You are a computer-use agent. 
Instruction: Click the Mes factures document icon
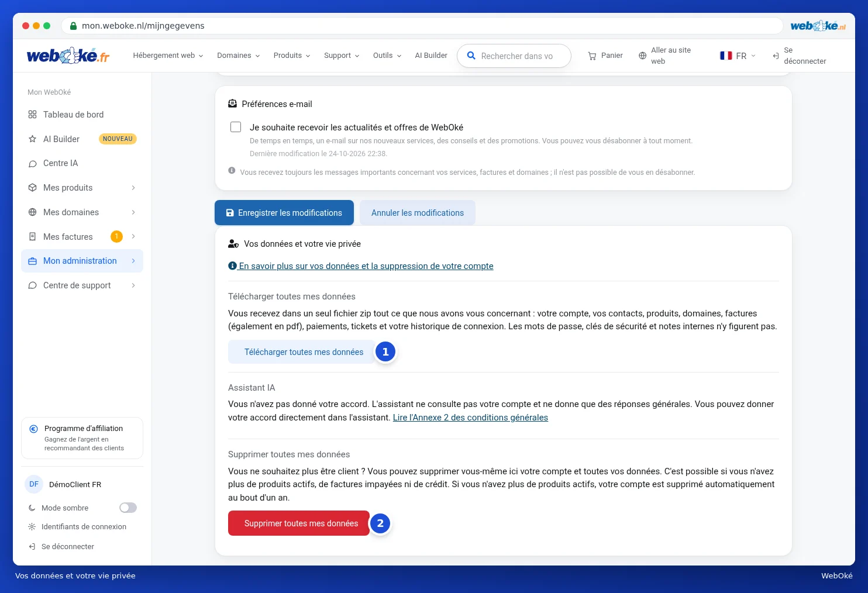coord(32,237)
